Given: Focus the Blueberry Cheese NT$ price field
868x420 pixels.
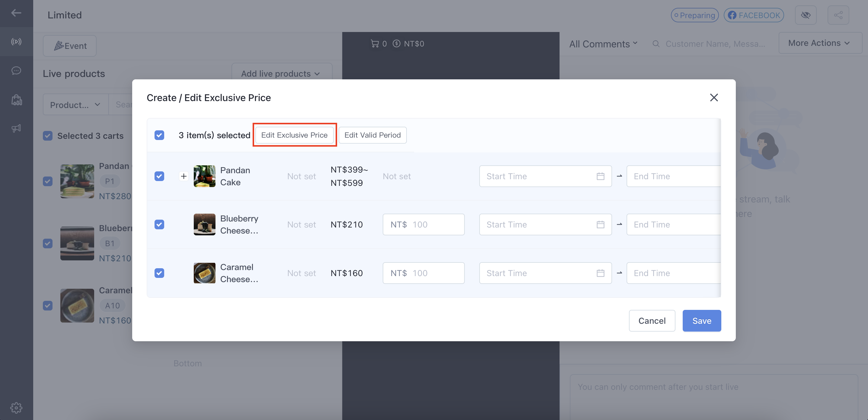Looking at the screenshot, I should point(423,225).
